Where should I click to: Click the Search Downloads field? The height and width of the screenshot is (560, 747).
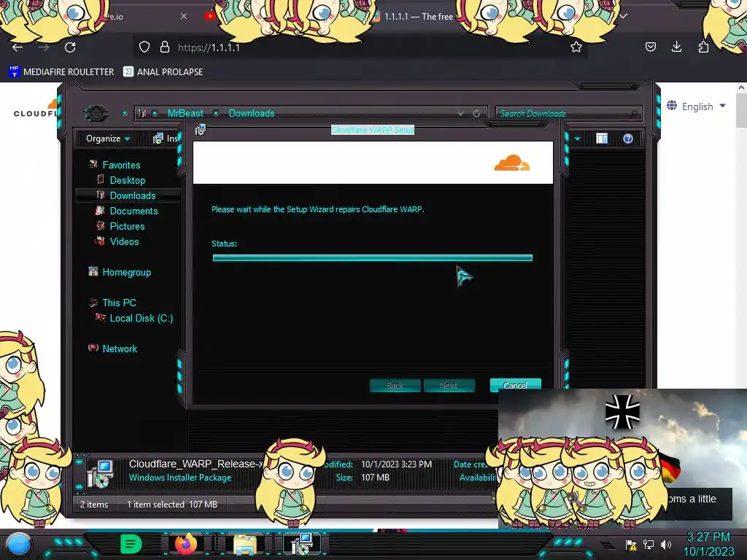click(568, 113)
